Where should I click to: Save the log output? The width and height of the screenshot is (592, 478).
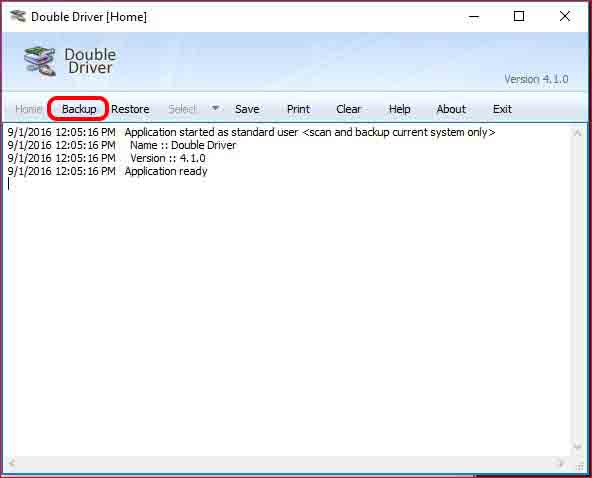(x=247, y=109)
